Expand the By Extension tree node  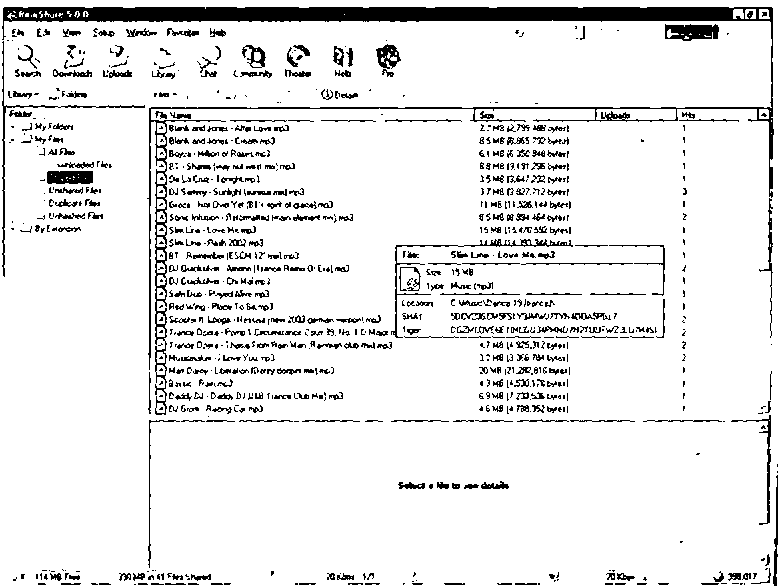(x=12, y=229)
